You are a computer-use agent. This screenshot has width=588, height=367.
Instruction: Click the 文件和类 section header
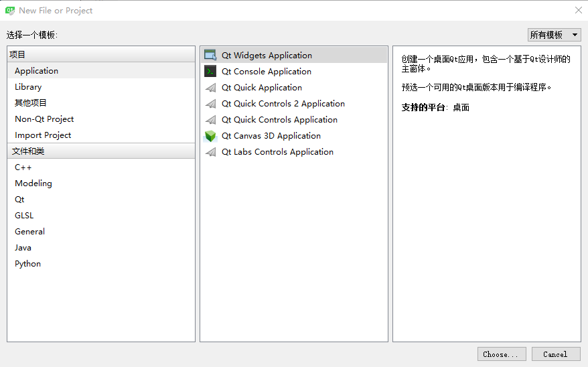coord(101,151)
